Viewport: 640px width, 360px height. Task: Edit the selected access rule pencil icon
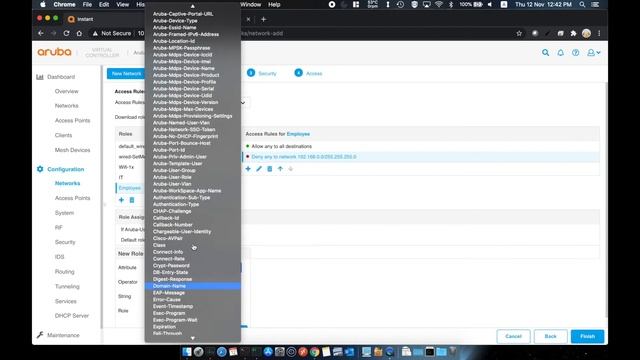(259, 169)
